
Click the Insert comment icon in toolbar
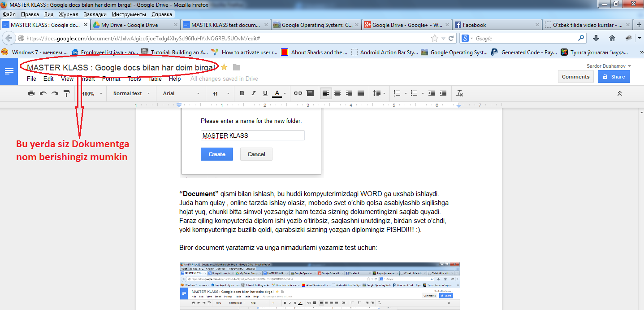pyautogui.click(x=310, y=93)
